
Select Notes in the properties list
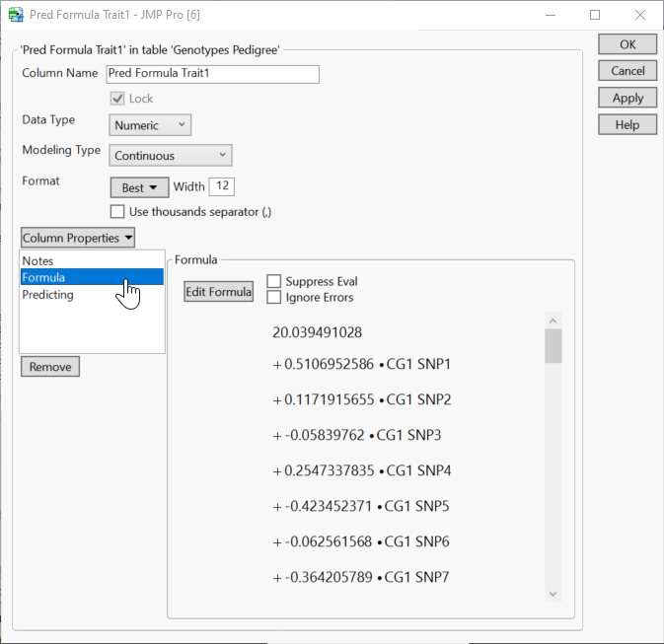(38, 261)
